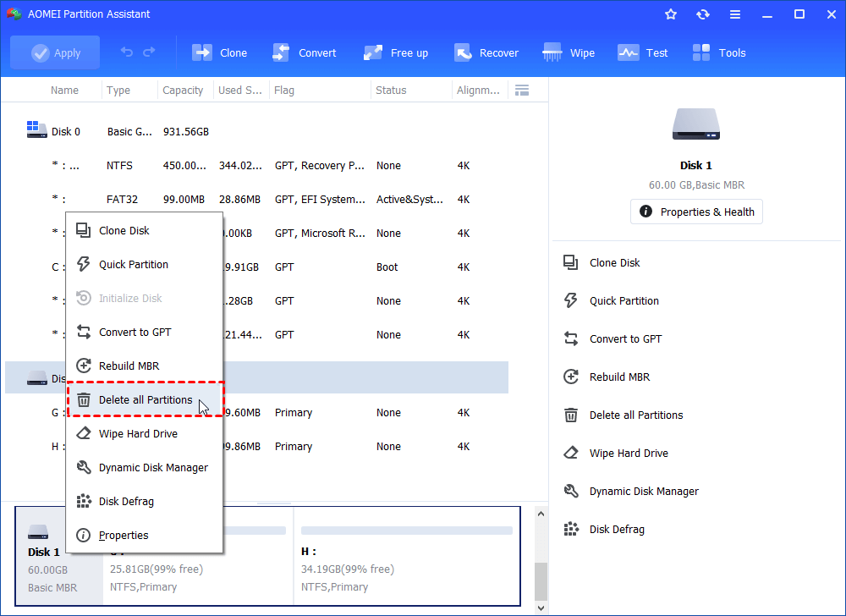
Task: Click the refresh icon in title bar
Action: point(702,14)
